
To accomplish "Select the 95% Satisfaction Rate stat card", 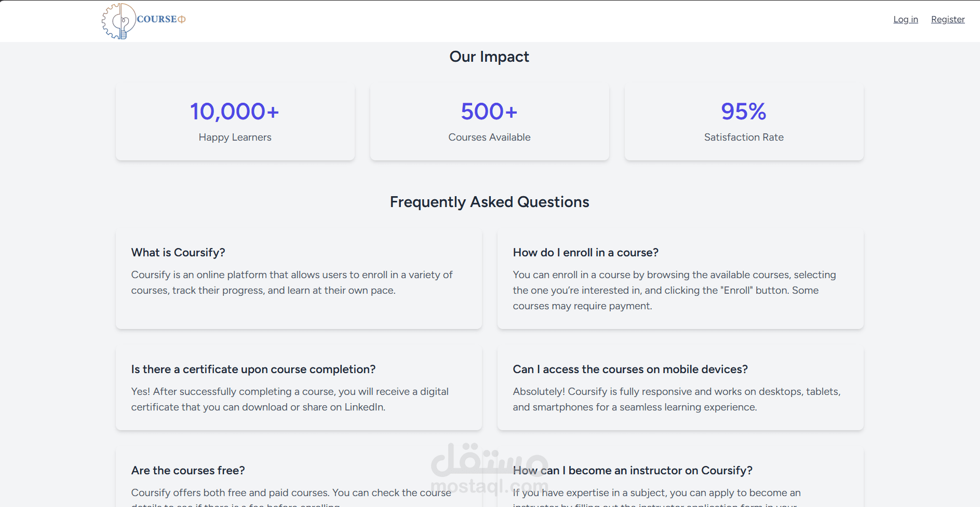I will 744,121.
